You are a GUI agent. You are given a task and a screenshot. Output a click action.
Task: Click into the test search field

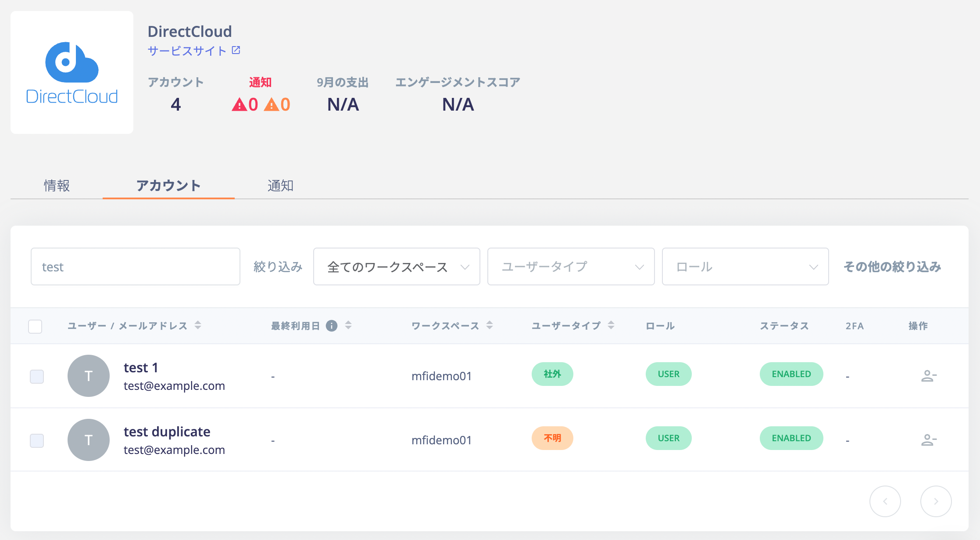(135, 266)
